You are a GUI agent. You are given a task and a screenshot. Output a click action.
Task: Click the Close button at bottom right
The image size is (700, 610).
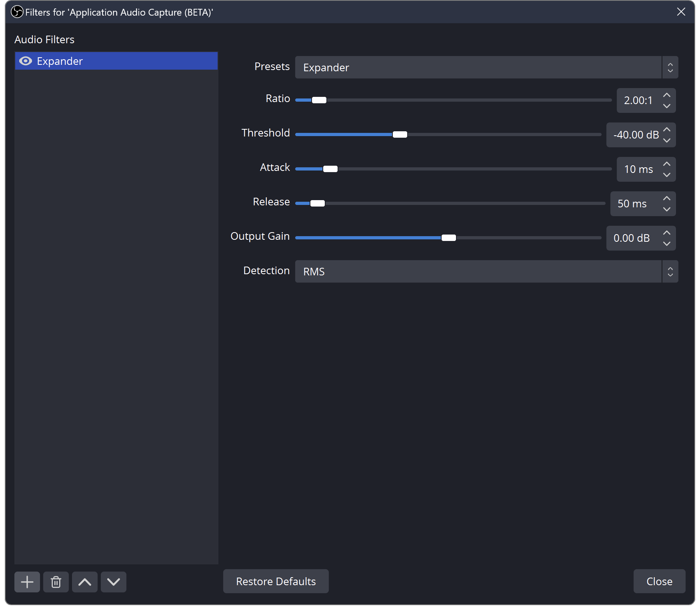[659, 581]
